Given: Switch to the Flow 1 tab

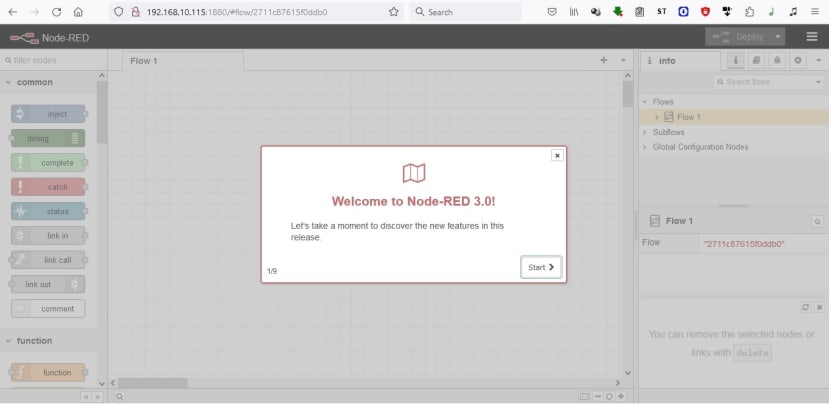Looking at the screenshot, I should [x=183, y=61].
